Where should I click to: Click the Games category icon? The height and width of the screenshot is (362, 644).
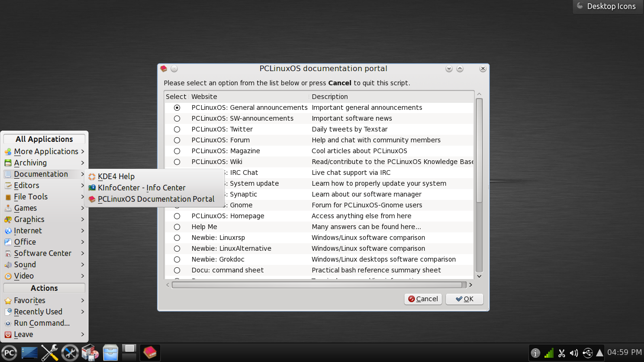coord(8,208)
